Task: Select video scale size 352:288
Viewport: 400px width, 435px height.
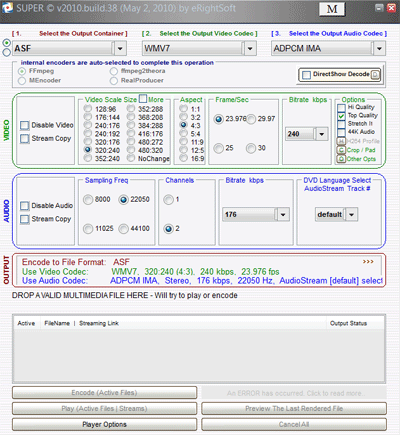Action: coord(131,109)
